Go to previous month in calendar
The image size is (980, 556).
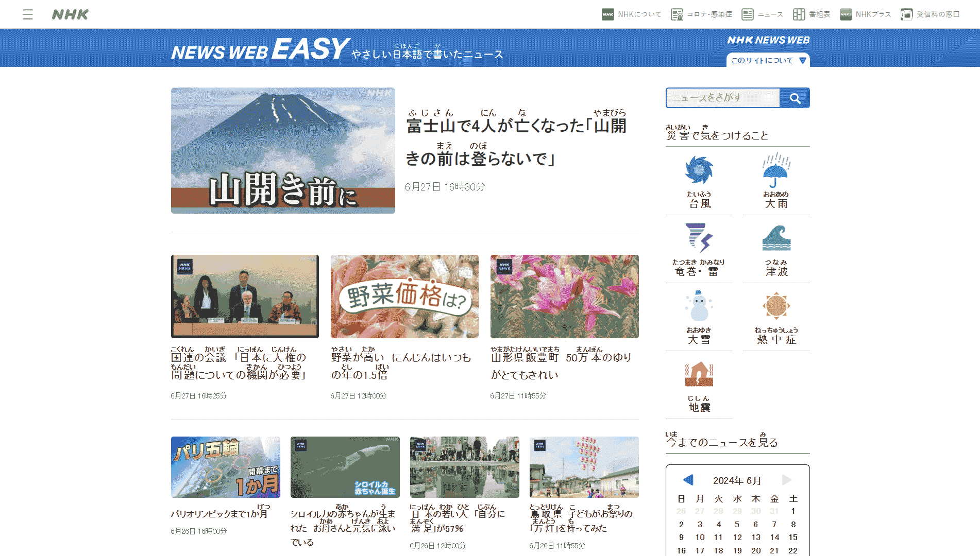[x=688, y=480]
